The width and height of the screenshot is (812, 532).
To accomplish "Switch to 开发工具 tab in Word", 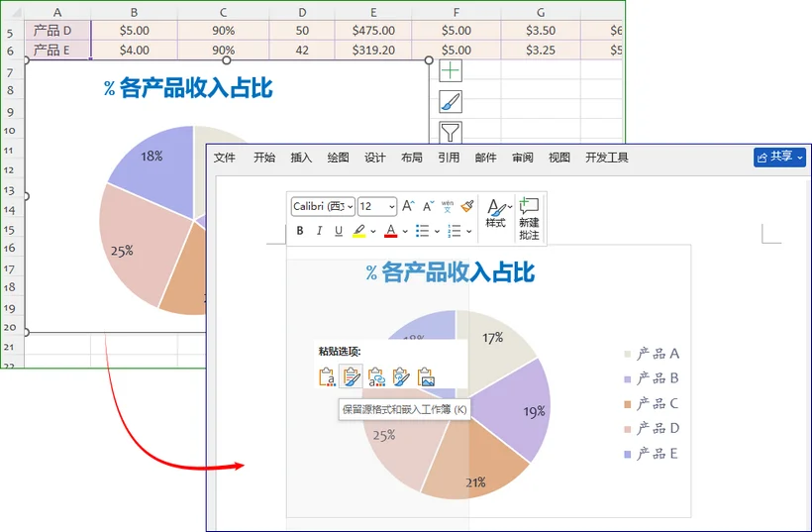I will point(607,158).
